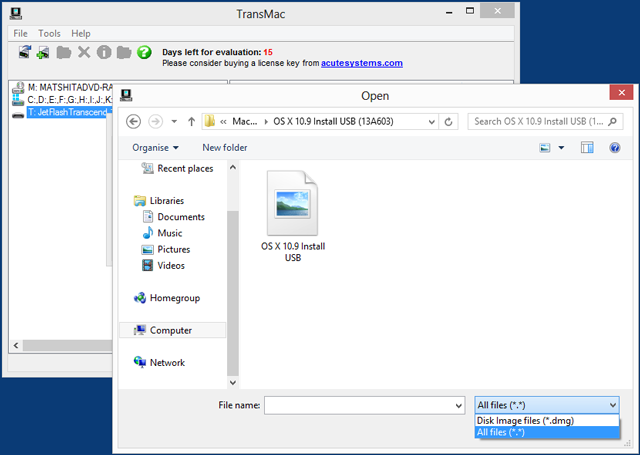This screenshot has width=640, height=455.
Task: Click the greyed folder icon next to the delete X
Action: 64,52
